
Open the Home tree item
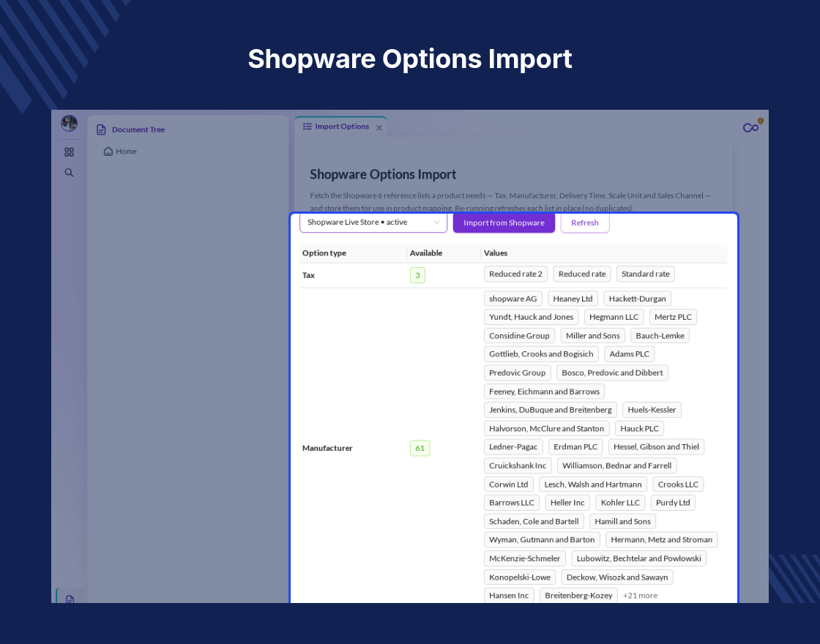coord(120,151)
